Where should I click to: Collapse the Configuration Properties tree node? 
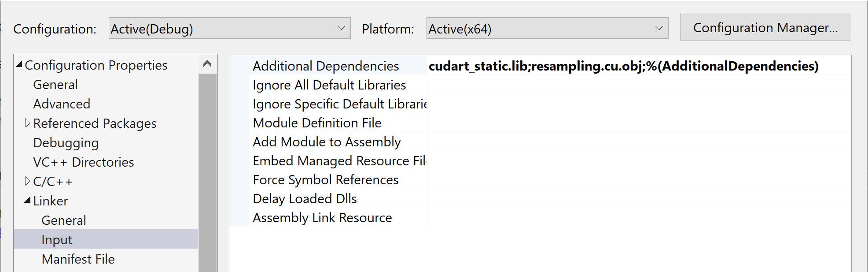19,65
